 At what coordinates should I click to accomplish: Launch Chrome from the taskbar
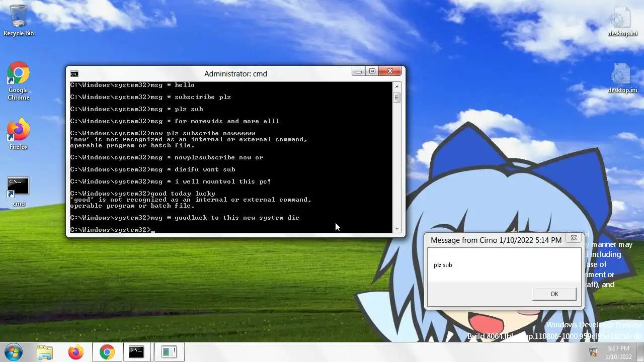pyautogui.click(x=107, y=352)
